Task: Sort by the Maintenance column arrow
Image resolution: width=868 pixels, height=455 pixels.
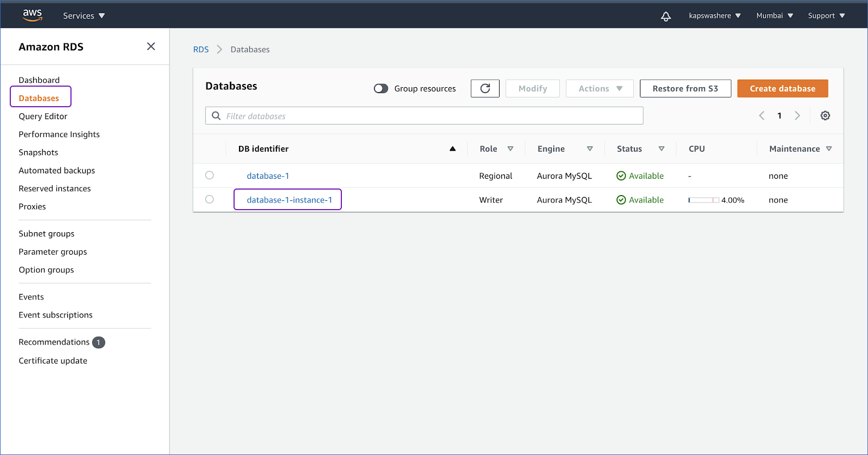Action: 829,149
